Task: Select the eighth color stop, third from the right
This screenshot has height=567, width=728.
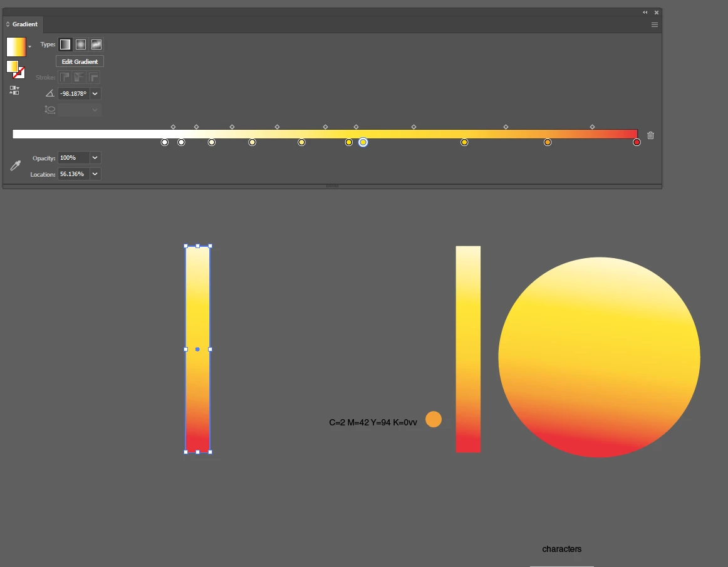Action: click(x=464, y=142)
